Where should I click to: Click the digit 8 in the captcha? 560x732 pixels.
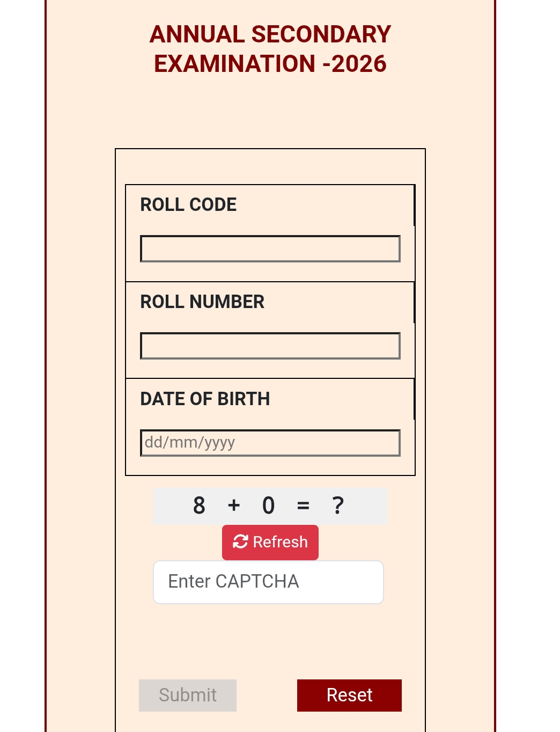(x=199, y=506)
